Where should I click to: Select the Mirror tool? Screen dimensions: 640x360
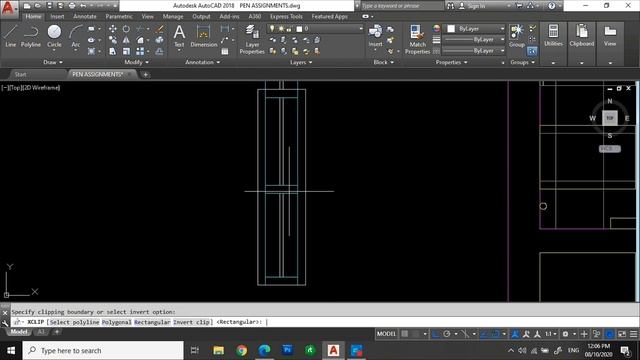coord(126,40)
